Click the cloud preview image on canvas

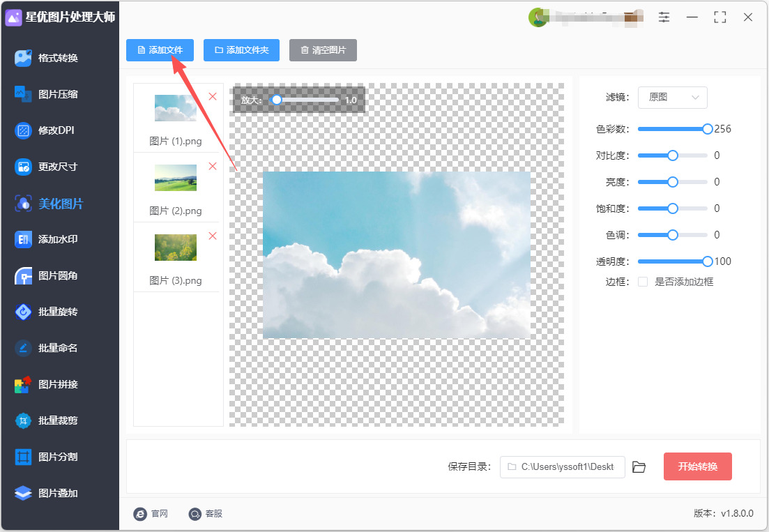coord(397,255)
